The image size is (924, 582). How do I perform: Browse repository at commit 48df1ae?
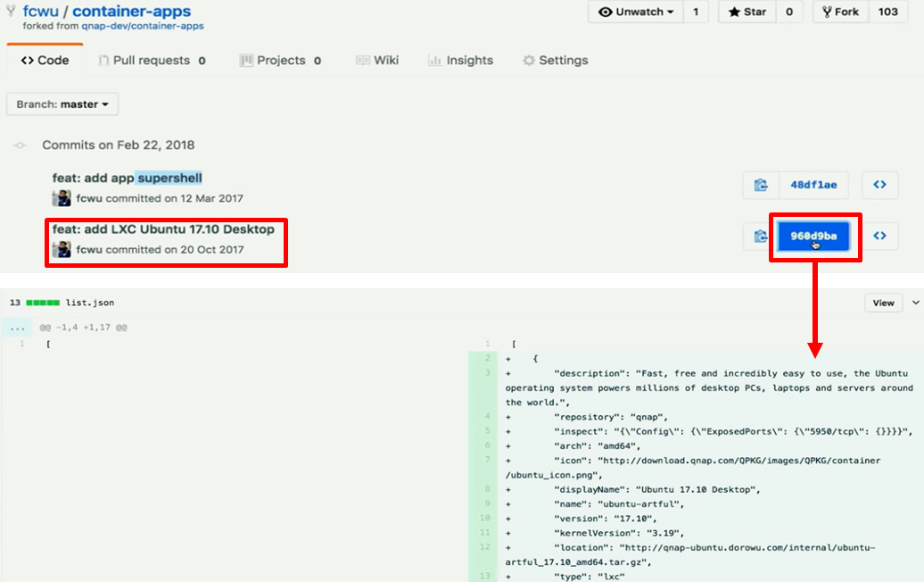879,185
